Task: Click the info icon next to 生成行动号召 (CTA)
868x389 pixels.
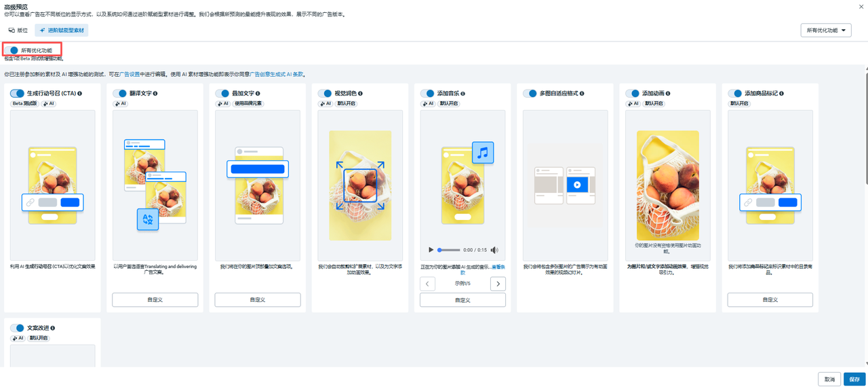Action: tap(80, 94)
